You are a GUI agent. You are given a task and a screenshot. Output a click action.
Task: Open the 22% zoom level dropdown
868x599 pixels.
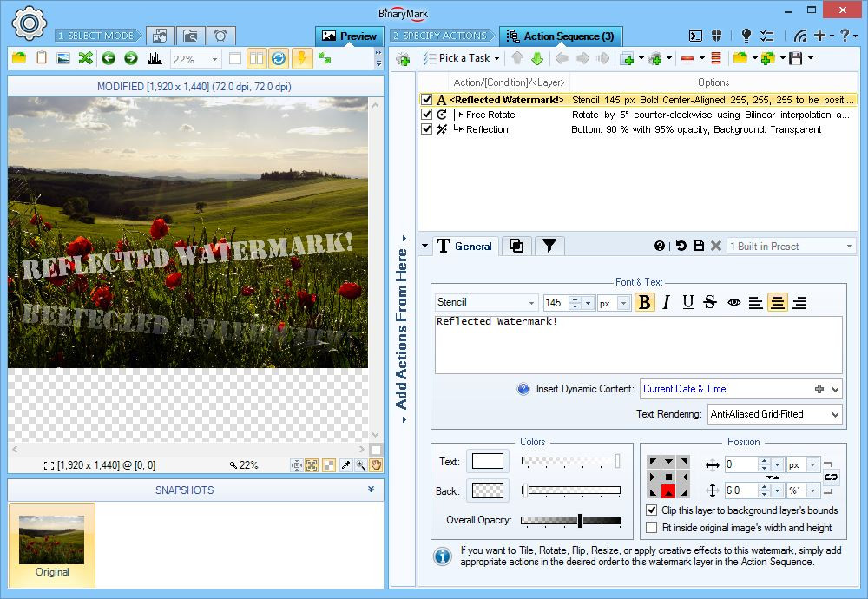214,59
